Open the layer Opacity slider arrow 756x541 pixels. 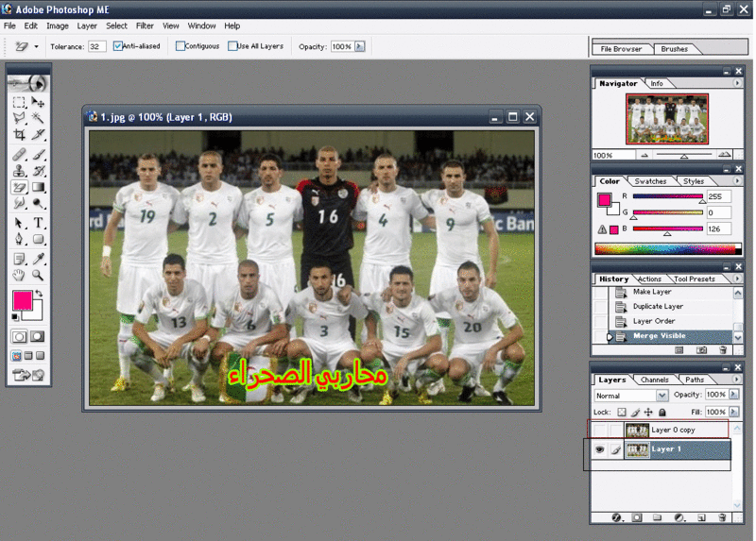[734, 395]
